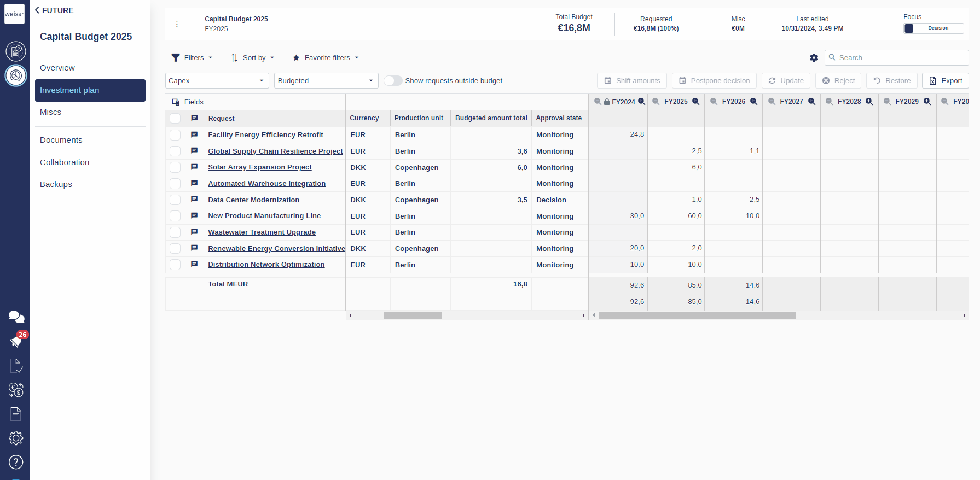Image resolution: width=980 pixels, height=480 pixels.
Task: Open the Data Center Modernization request link
Action: 253,200
